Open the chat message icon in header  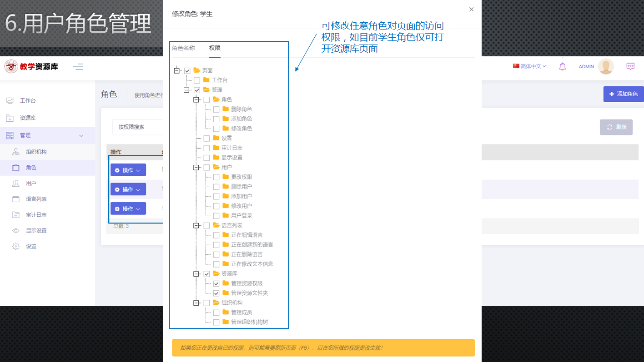[630, 66]
